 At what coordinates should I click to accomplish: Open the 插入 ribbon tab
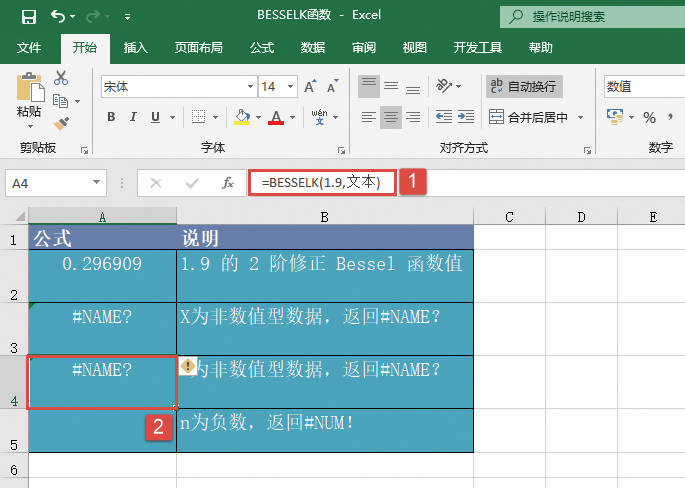click(x=135, y=48)
